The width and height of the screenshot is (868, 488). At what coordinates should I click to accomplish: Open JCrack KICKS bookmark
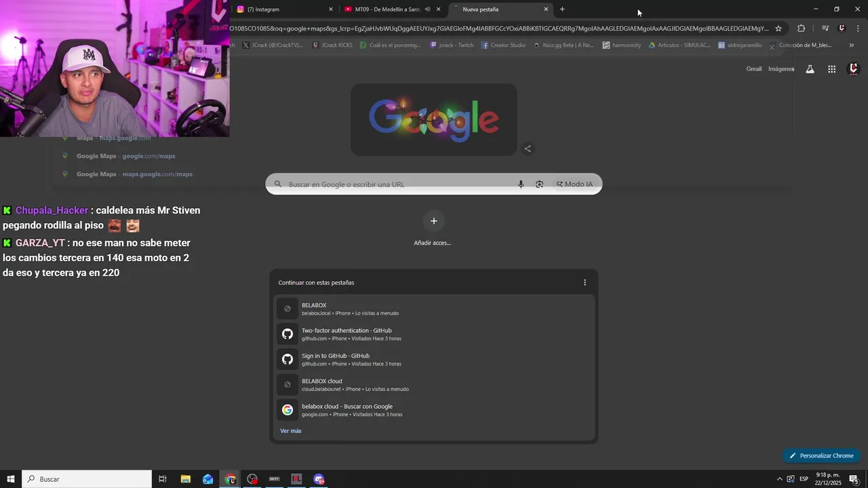(x=332, y=45)
